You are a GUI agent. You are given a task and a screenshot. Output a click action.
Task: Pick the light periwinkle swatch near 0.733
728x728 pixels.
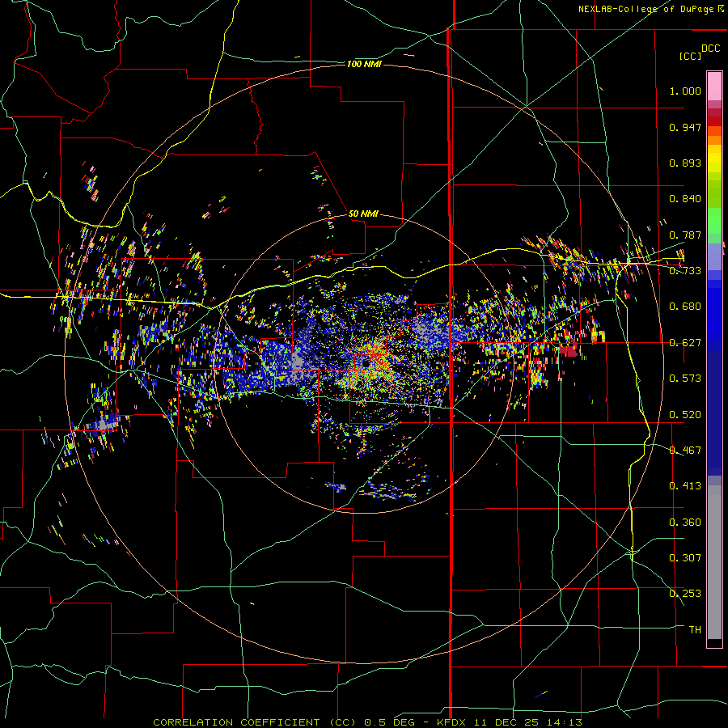click(714, 256)
